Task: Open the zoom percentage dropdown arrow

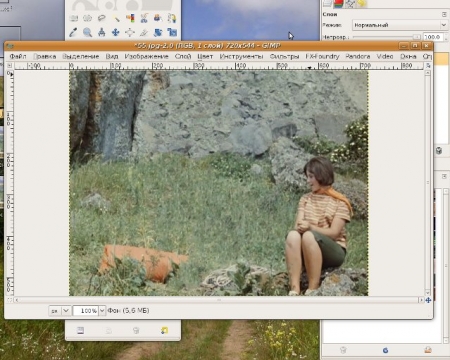Action: 102,311
